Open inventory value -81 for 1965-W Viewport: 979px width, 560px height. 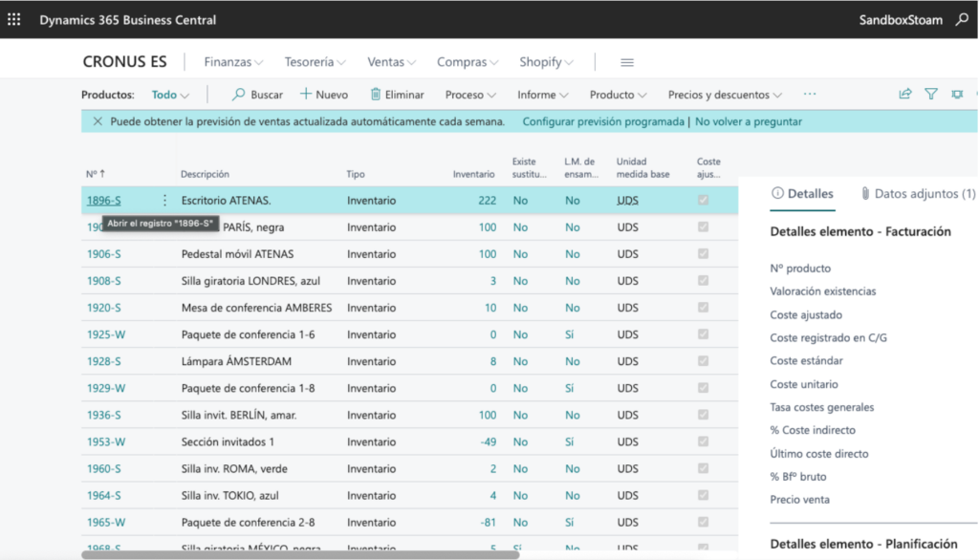coord(489,523)
